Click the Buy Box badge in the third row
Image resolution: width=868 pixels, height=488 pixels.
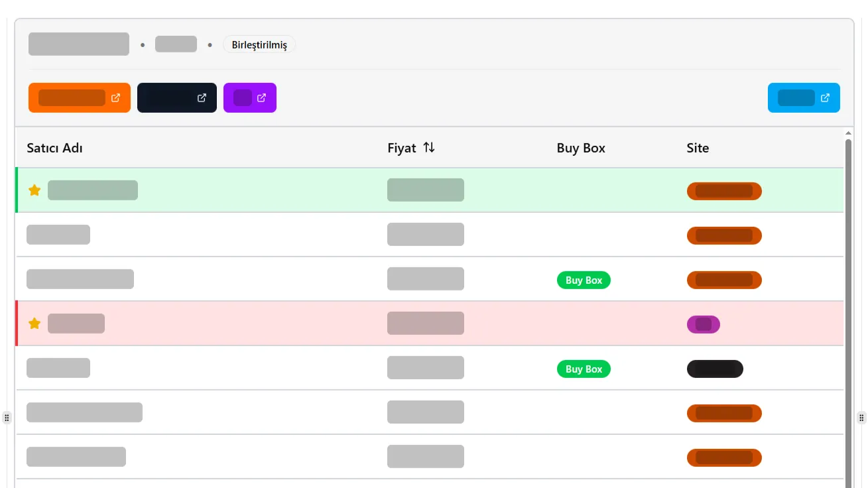(x=584, y=280)
